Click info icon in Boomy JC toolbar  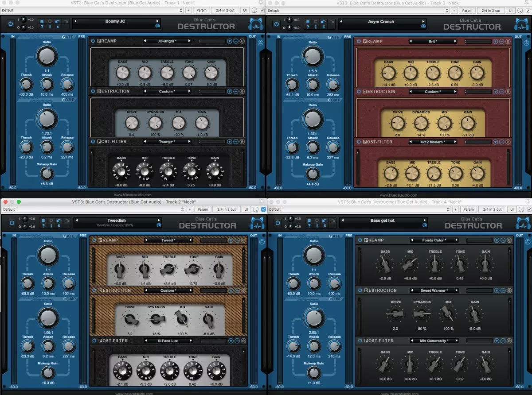(50, 27)
